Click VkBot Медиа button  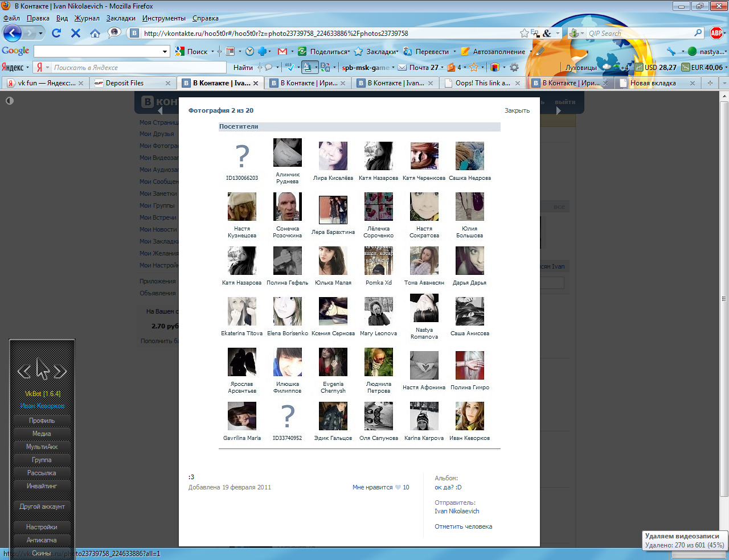click(42, 434)
